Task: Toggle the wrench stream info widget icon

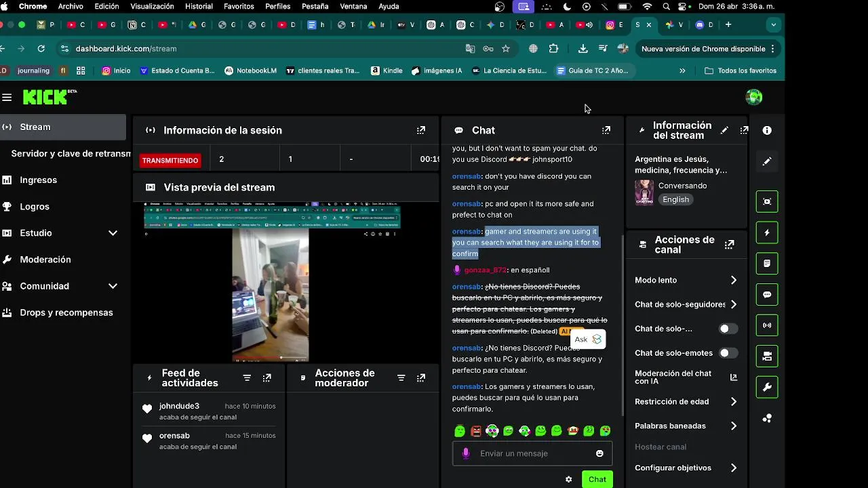Action: click(767, 387)
